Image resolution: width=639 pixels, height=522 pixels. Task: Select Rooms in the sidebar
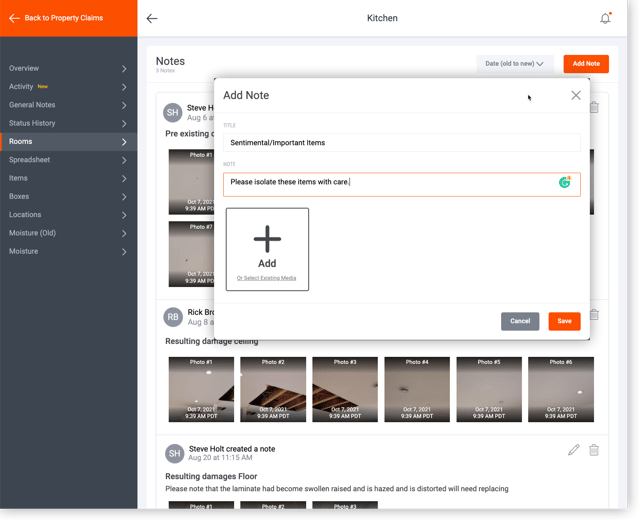click(68, 142)
